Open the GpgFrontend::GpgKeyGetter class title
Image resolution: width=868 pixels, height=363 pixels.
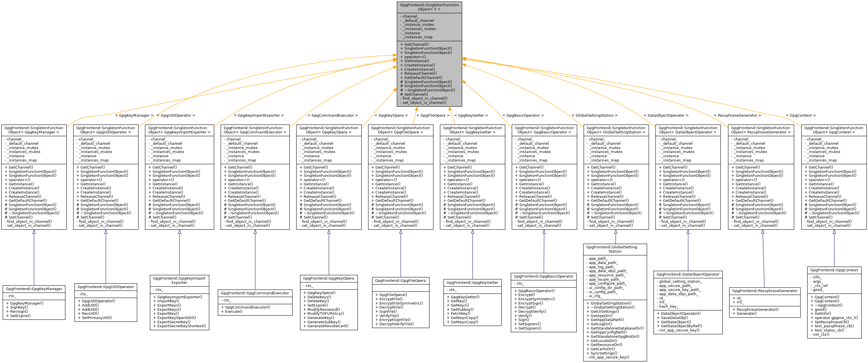pos(472,283)
